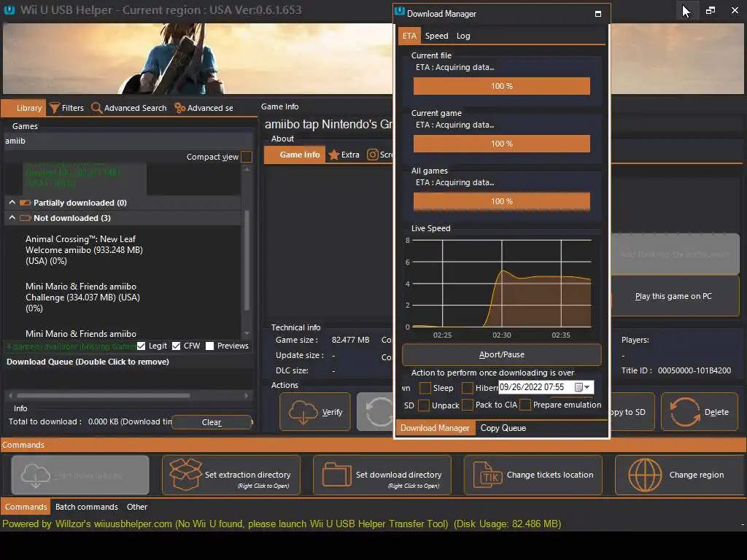Switch to the Other commands tab
This screenshot has height=560, width=747.
click(x=137, y=507)
